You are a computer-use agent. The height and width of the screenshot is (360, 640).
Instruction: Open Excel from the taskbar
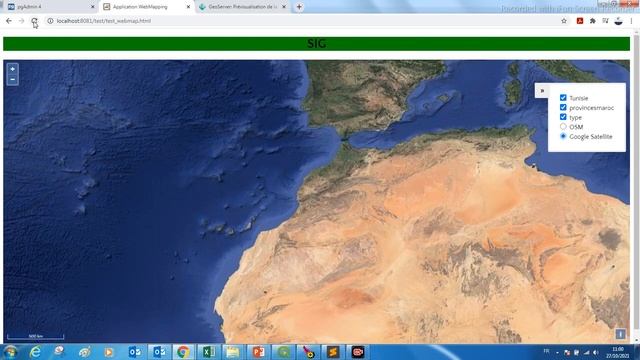coord(208,352)
